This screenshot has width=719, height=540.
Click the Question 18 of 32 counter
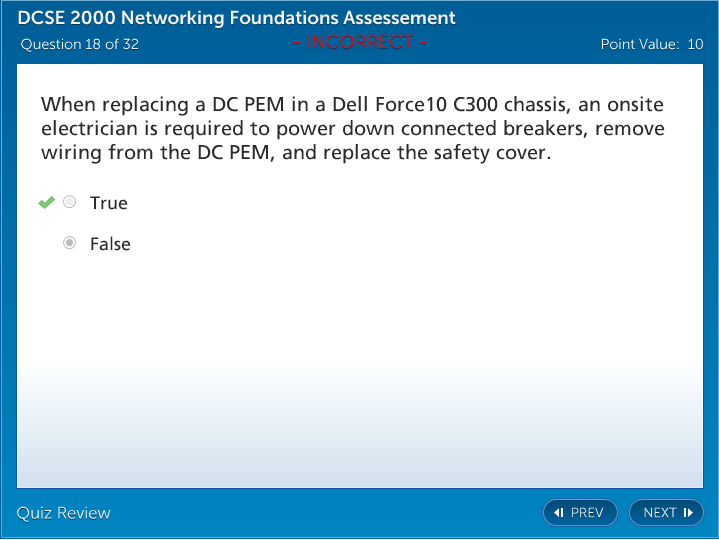click(x=80, y=44)
